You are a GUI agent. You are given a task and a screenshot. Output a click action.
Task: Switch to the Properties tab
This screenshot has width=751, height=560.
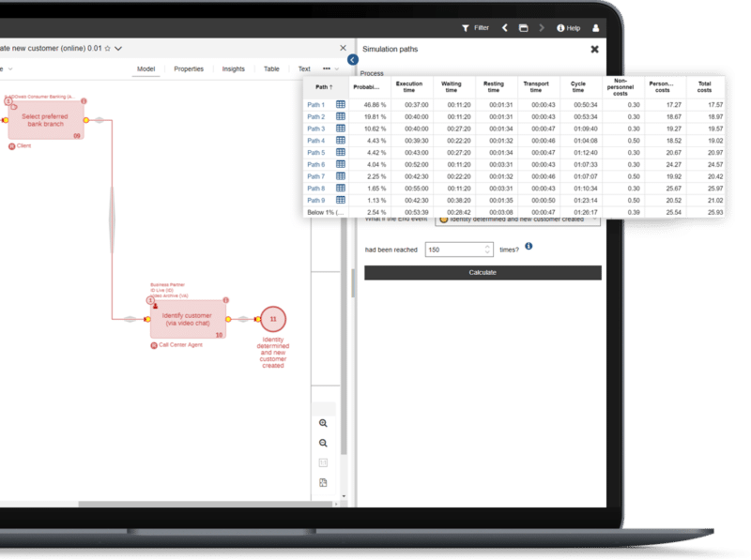pyautogui.click(x=190, y=68)
